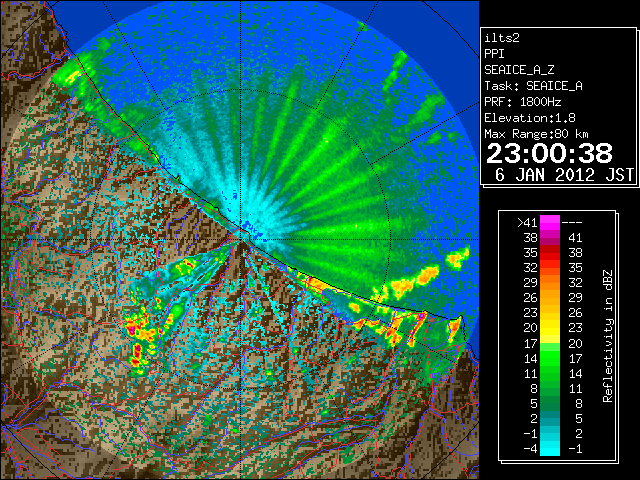Image resolution: width=640 pixels, height=480 pixels.
Task: Click the red 35–38 dBZ legend swatch
Action: pos(550,253)
